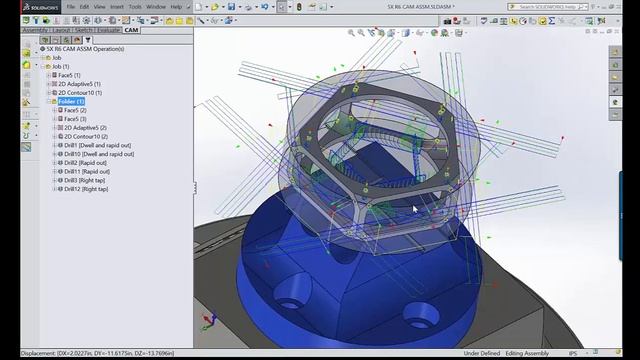The width and height of the screenshot is (640, 360).
Task: Click the Zoom to Area icon
Action: (361, 33)
